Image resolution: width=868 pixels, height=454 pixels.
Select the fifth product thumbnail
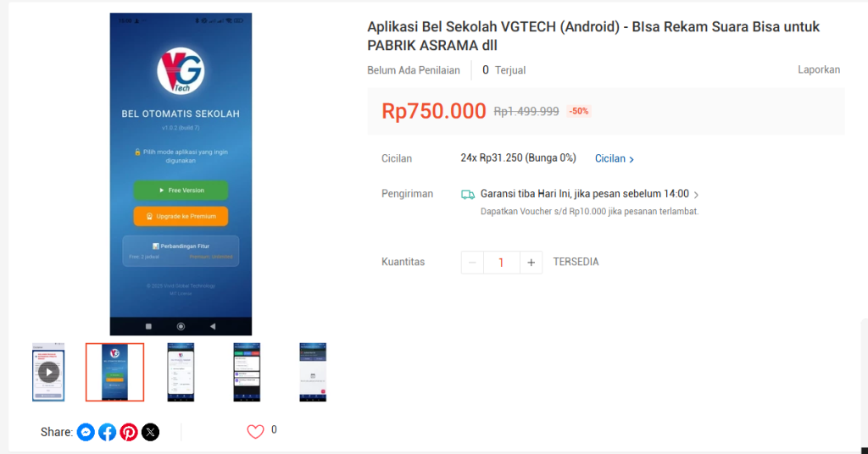tap(313, 372)
